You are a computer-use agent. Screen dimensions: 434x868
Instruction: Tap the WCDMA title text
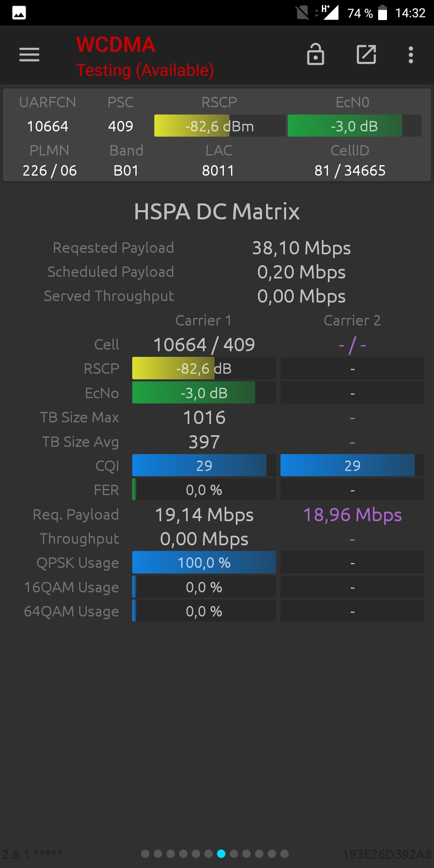pos(116,45)
